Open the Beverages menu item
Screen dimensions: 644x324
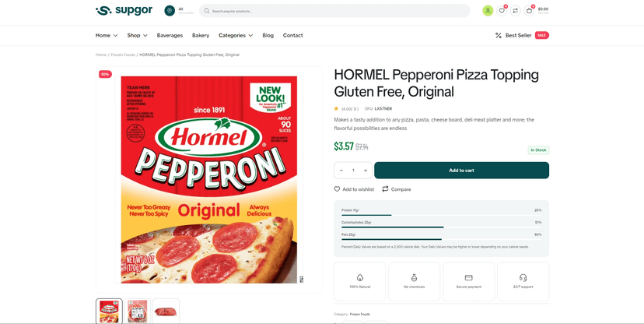170,35
